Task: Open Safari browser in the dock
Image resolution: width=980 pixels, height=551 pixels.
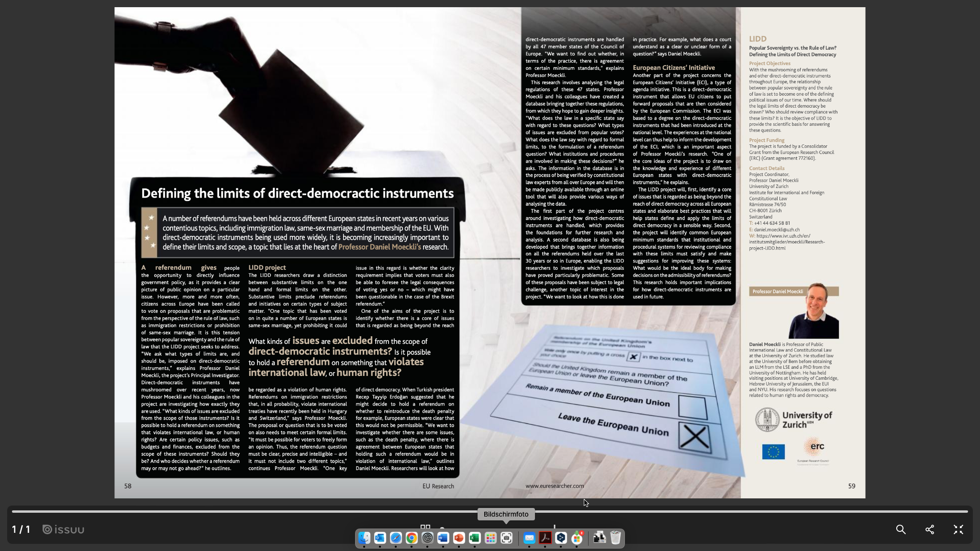Action: coord(396,538)
